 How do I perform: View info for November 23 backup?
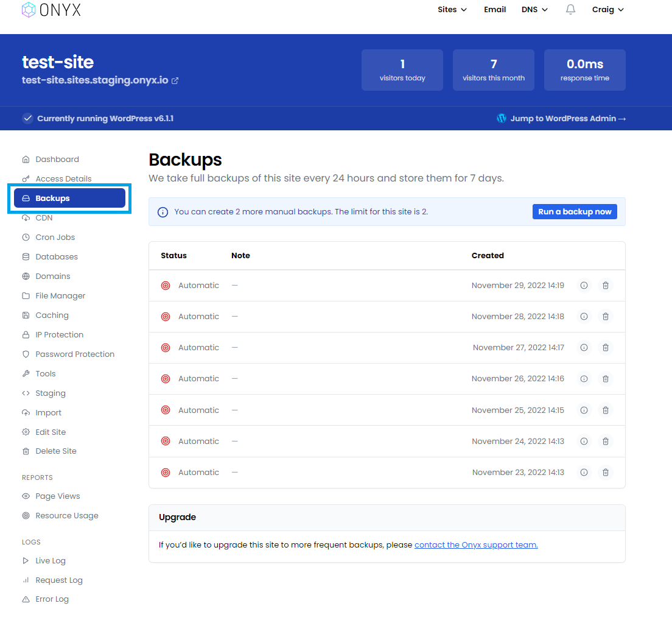point(584,473)
